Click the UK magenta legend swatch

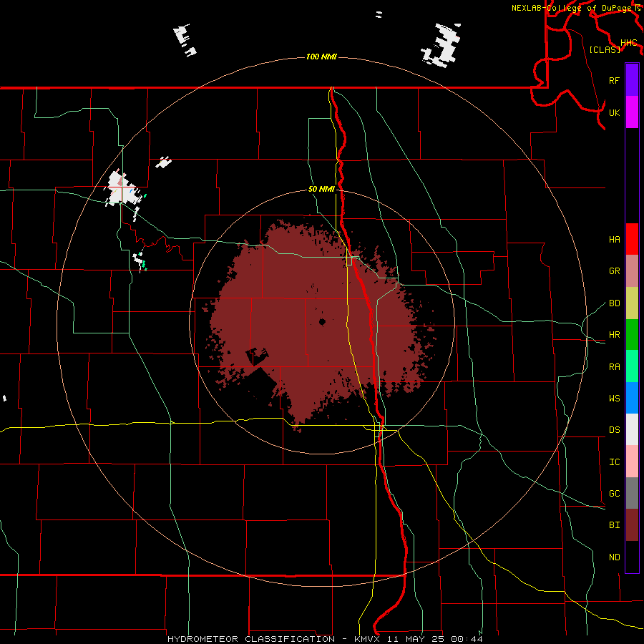click(x=632, y=112)
